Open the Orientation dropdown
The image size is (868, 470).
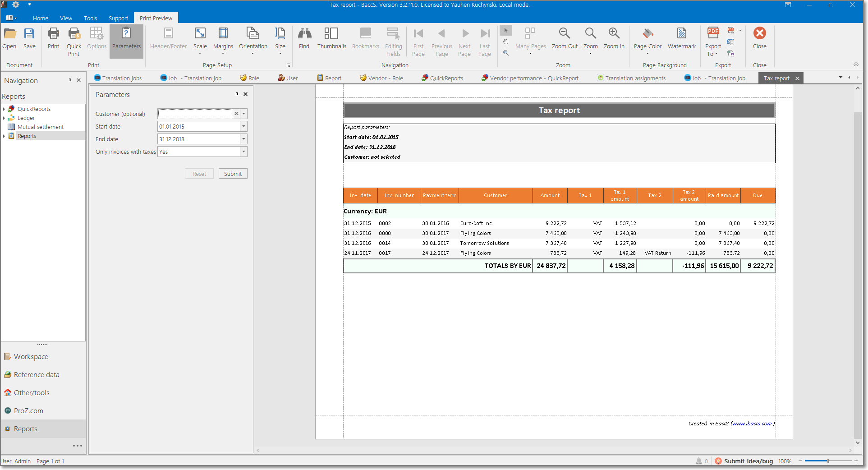point(253,41)
